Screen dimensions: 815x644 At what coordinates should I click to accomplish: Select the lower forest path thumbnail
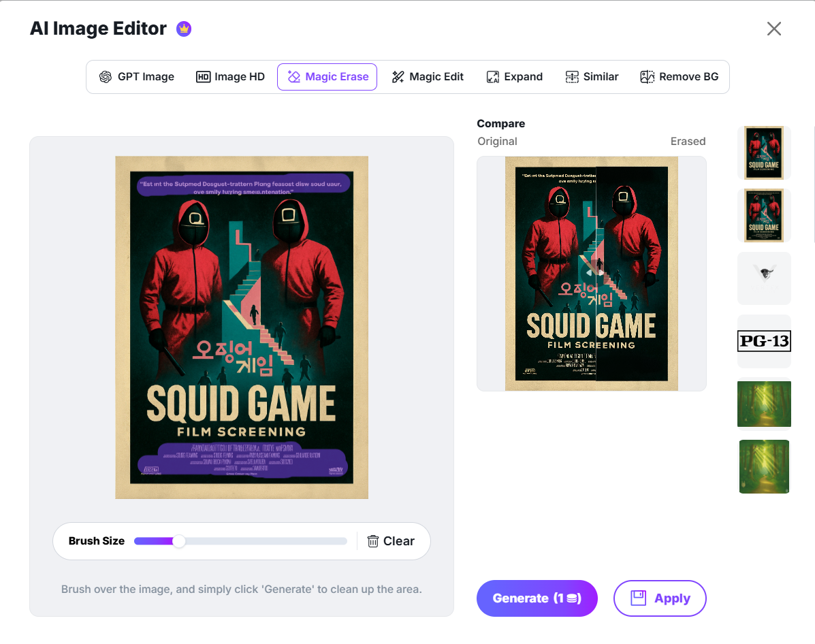pos(764,467)
